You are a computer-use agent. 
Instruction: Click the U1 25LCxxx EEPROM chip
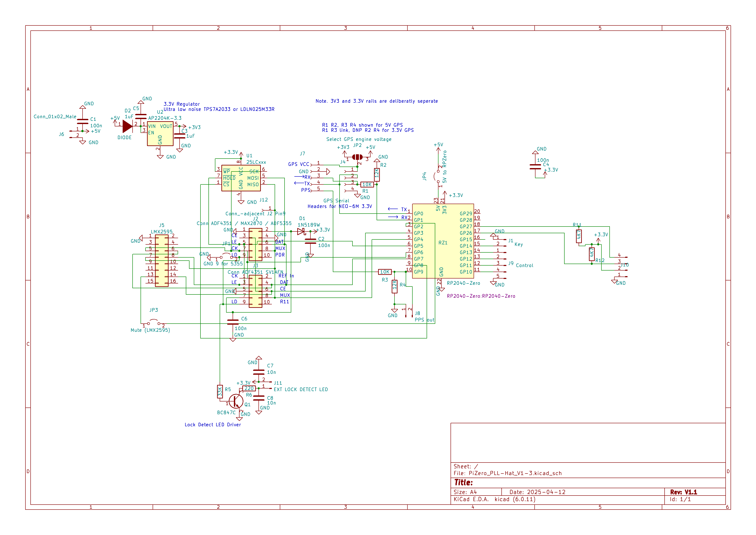tap(241, 178)
